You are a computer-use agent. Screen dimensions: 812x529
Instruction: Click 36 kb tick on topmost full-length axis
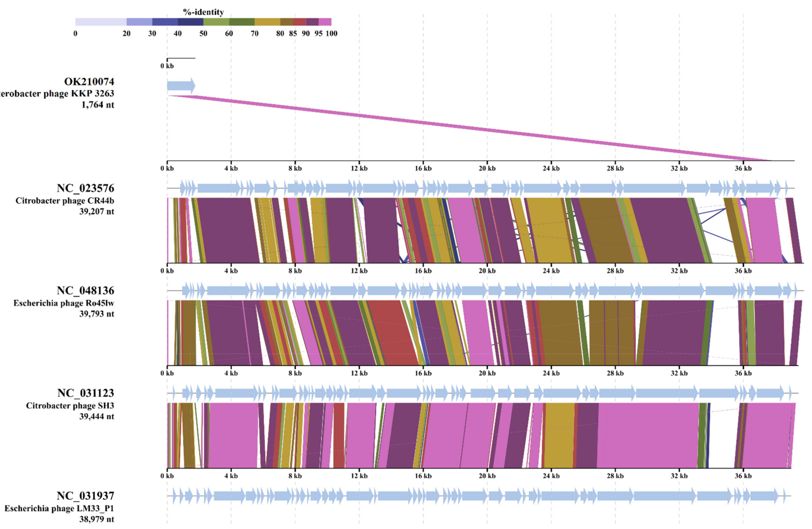(743, 168)
